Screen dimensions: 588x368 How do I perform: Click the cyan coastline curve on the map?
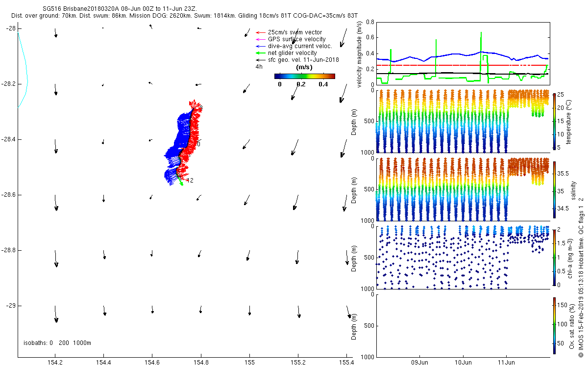25,74
